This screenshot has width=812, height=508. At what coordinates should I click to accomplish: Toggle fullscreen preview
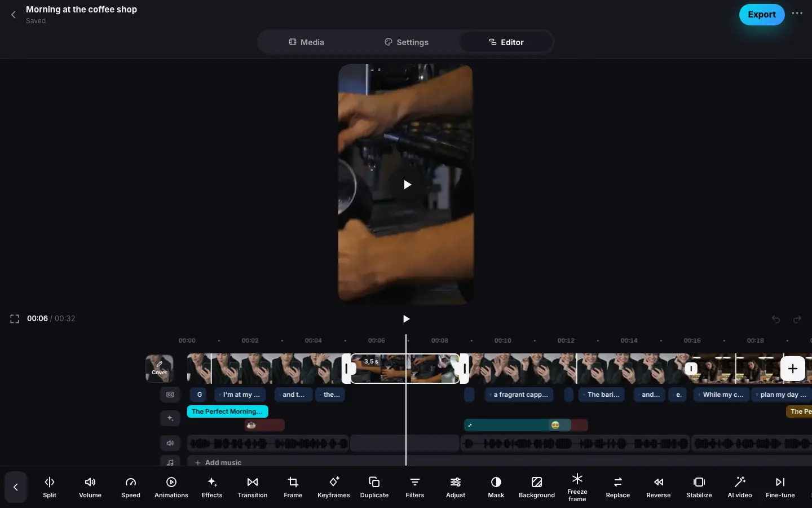pos(15,319)
